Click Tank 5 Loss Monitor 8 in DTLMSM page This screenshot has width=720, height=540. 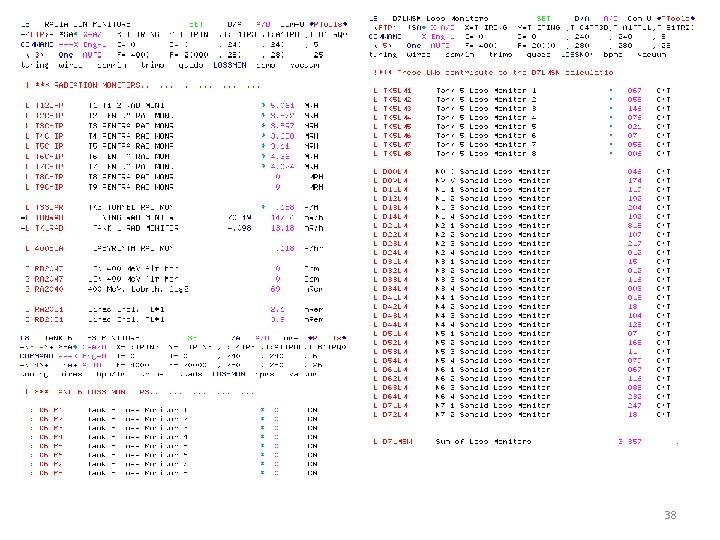[x=486, y=154]
